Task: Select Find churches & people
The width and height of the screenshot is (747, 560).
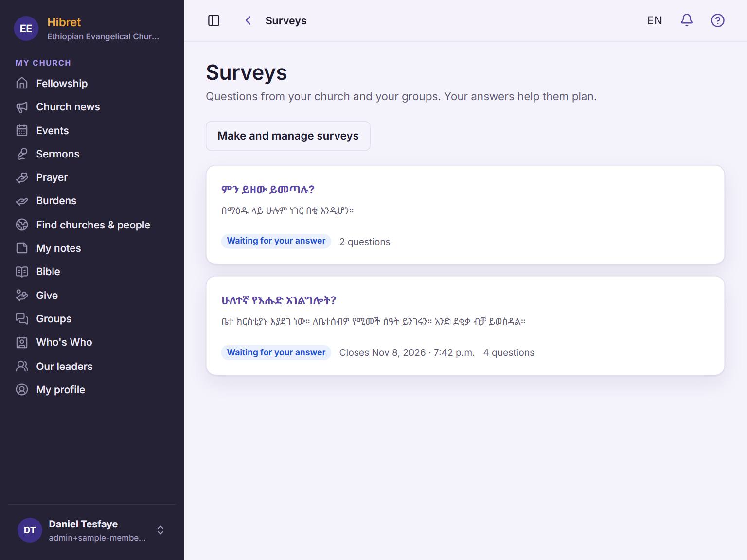Action: [92, 225]
